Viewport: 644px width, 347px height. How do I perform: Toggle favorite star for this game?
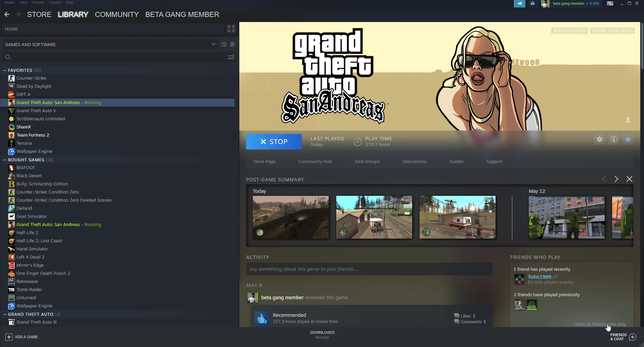(628, 139)
